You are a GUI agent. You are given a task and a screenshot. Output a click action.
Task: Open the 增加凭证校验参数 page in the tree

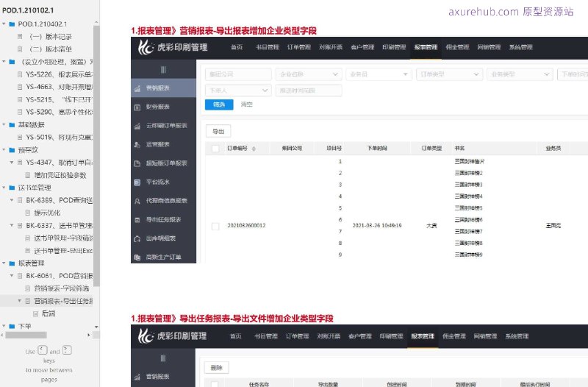click(x=60, y=175)
